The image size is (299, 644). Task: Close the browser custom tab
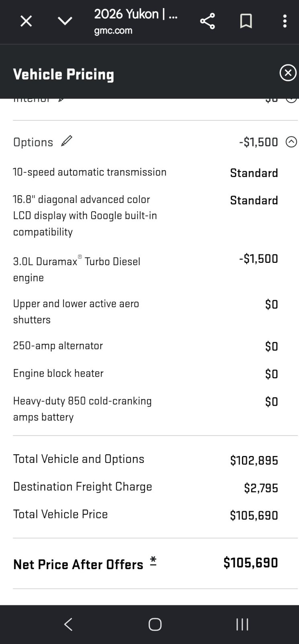(26, 21)
